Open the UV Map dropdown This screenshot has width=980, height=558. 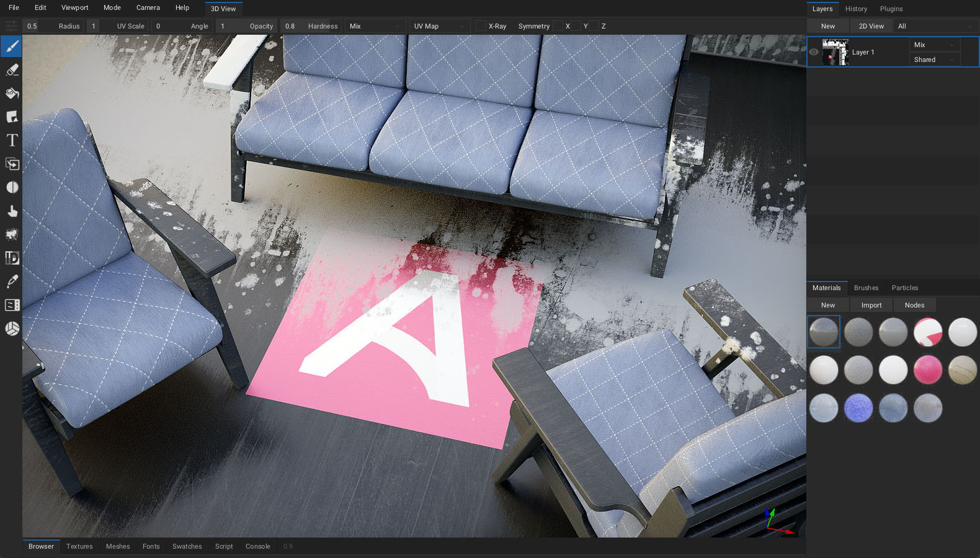tap(439, 26)
